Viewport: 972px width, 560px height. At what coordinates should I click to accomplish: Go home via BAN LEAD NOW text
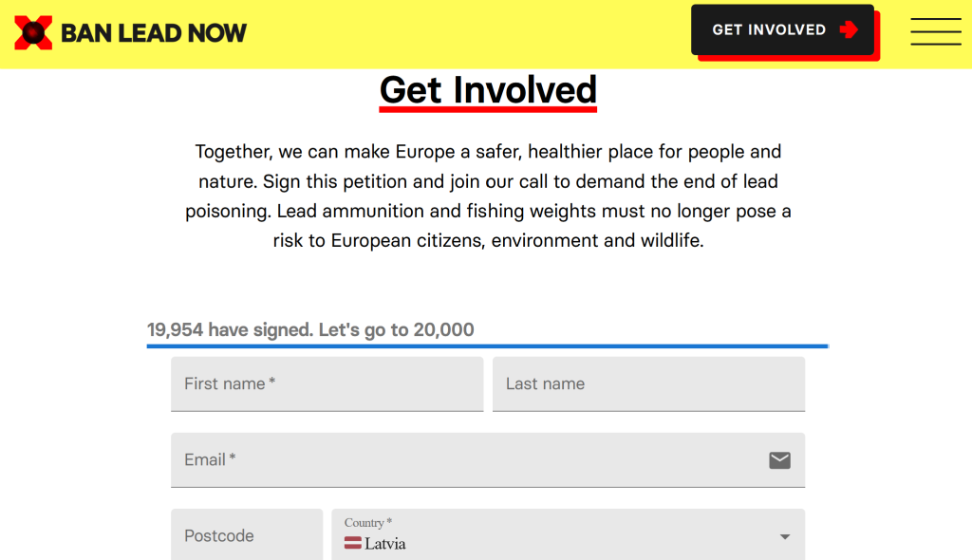(154, 33)
